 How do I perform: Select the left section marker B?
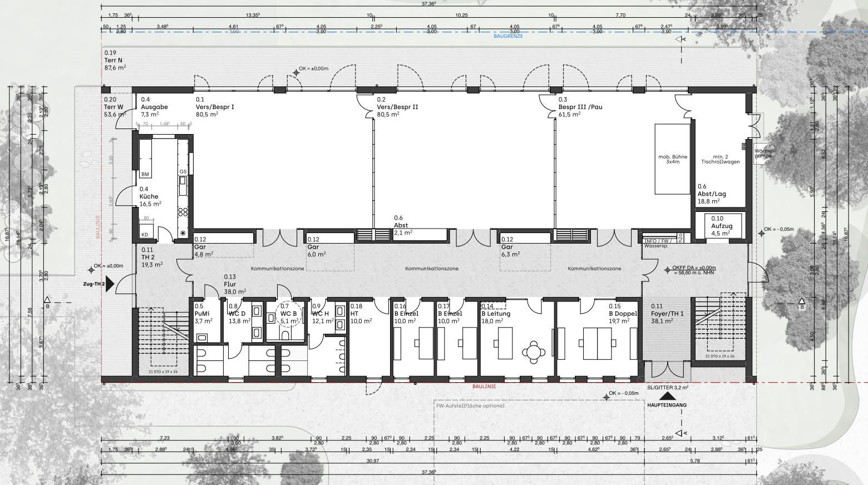pyautogui.click(x=47, y=302)
